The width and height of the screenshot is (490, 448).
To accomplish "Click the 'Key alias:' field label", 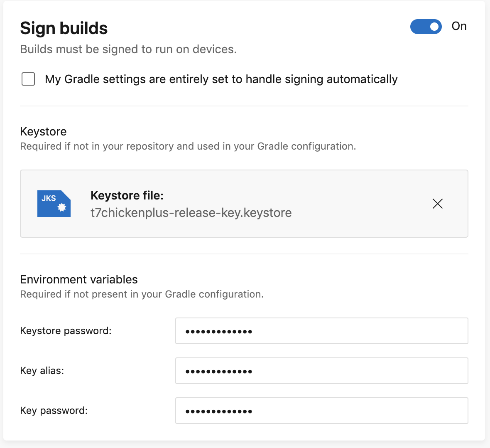I will click(42, 371).
